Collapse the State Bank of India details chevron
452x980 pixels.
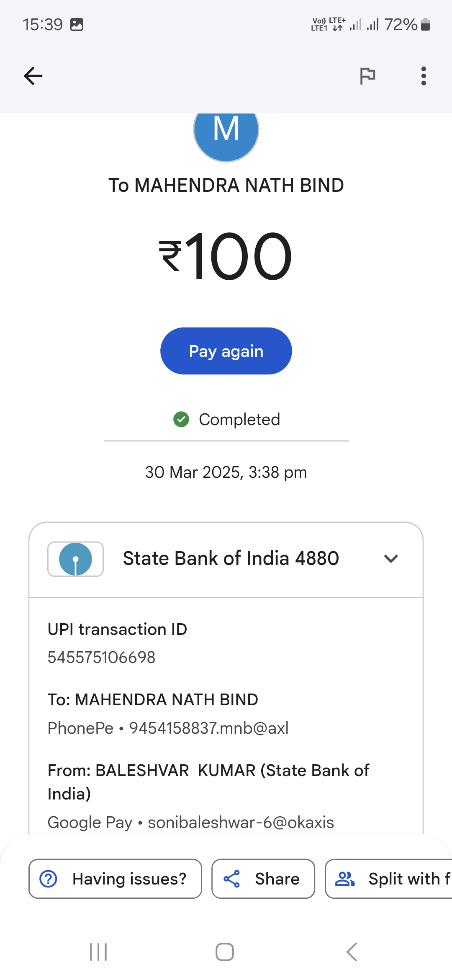(x=391, y=559)
